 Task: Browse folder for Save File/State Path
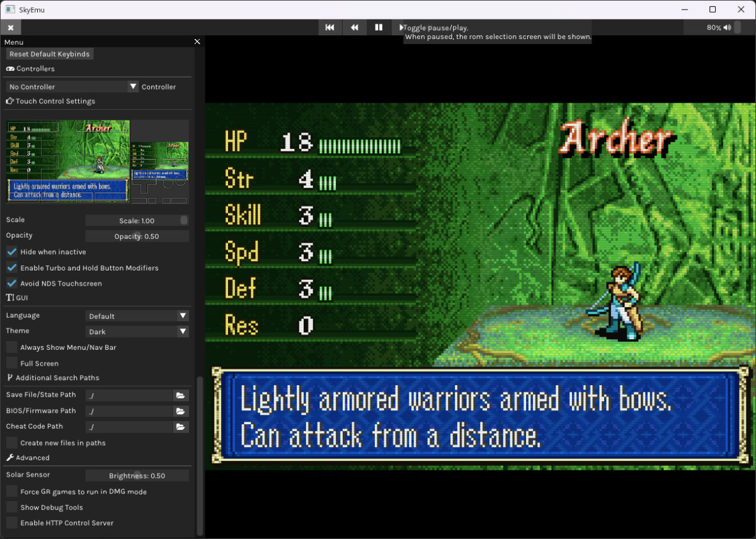(x=181, y=395)
